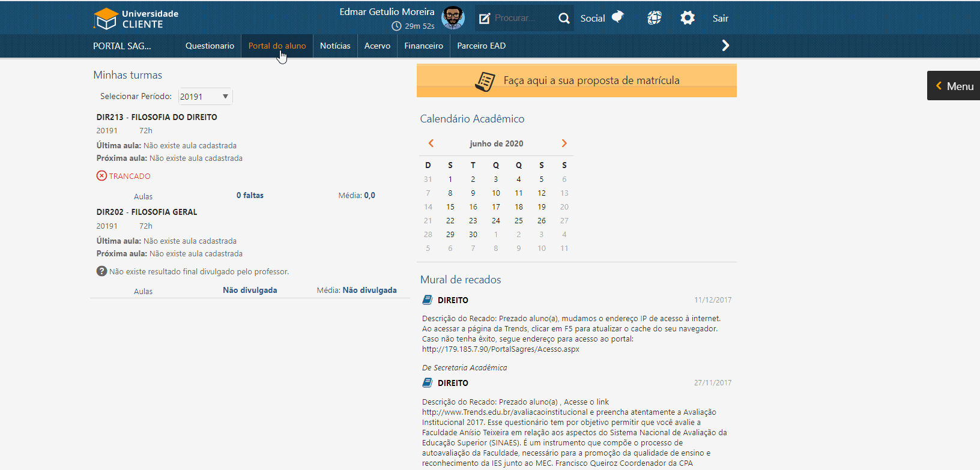Expand navigation with right chevron arrow
980x470 pixels.
(725, 46)
